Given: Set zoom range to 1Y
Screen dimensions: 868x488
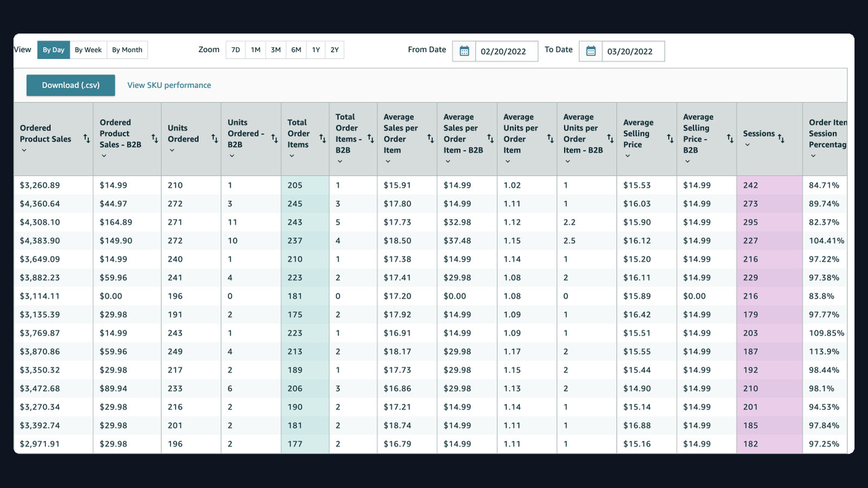Looking at the screenshot, I should point(316,50).
